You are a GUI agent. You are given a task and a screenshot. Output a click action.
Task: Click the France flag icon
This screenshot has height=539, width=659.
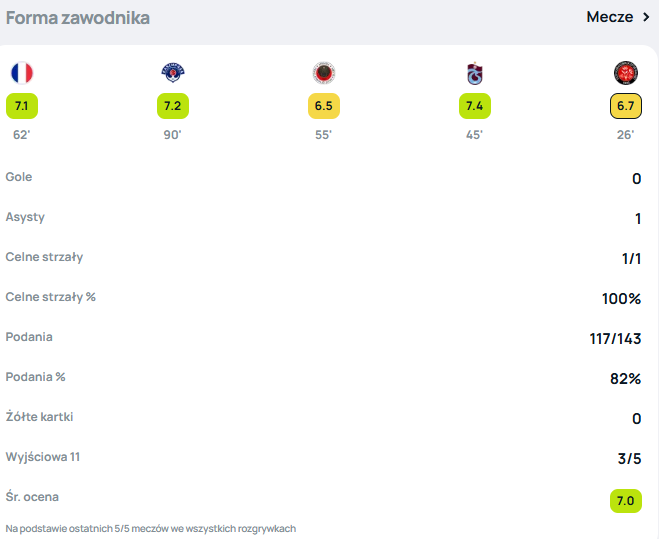[x=22, y=73]
